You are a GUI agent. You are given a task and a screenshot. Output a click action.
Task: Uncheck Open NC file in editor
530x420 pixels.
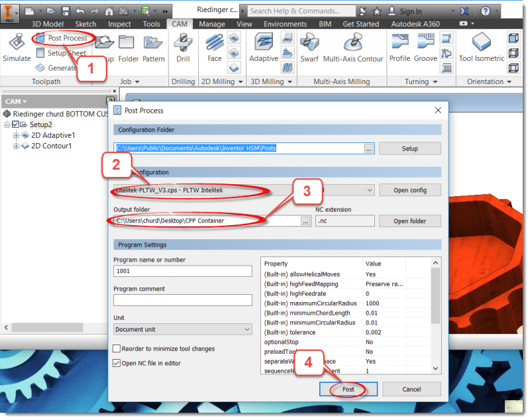pyautogui.click(x=117, y=363)
